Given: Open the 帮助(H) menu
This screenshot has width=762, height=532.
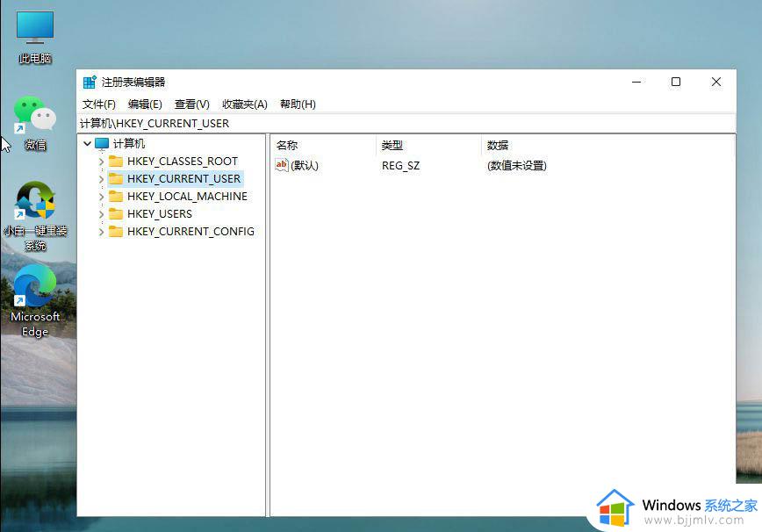Looking at the screenshot, I should [298, 104].
